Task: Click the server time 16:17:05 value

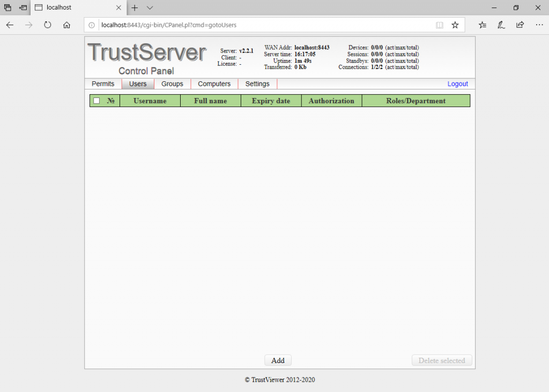Action: (305, 54)
